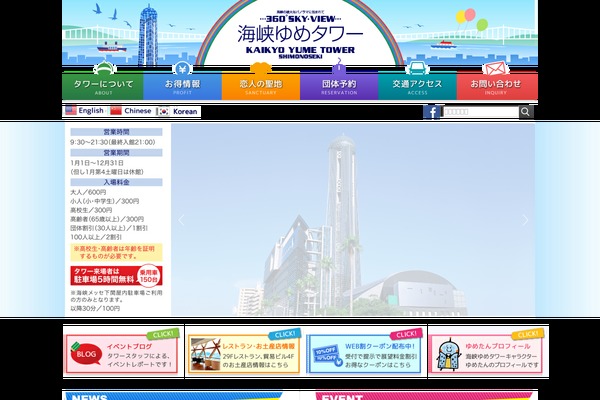Click the 入場料金 heading

tap(116, 182)
